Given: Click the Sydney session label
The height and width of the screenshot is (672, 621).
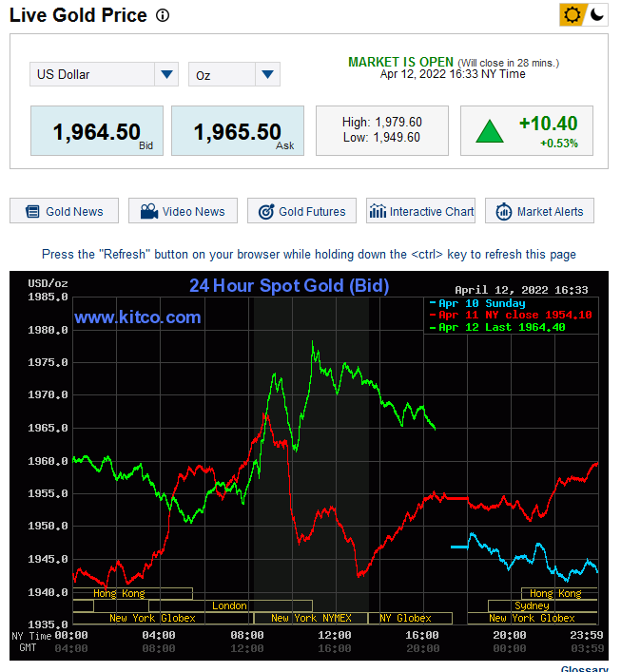Looking at the screenshot, I should point(532,605).
